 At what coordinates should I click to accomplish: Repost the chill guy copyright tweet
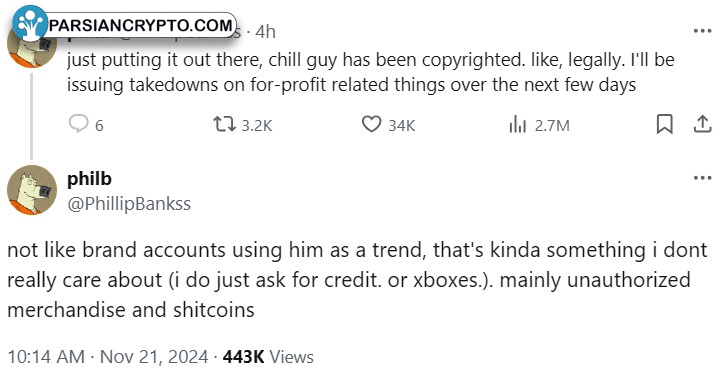tap(224, 124)
